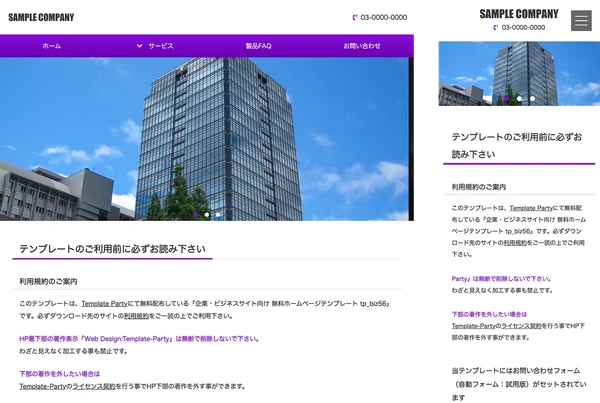600x403 pixels.
Task: Click purple text 下部の著作を外したい場合は in desktop view
Action: click(59, 374)
